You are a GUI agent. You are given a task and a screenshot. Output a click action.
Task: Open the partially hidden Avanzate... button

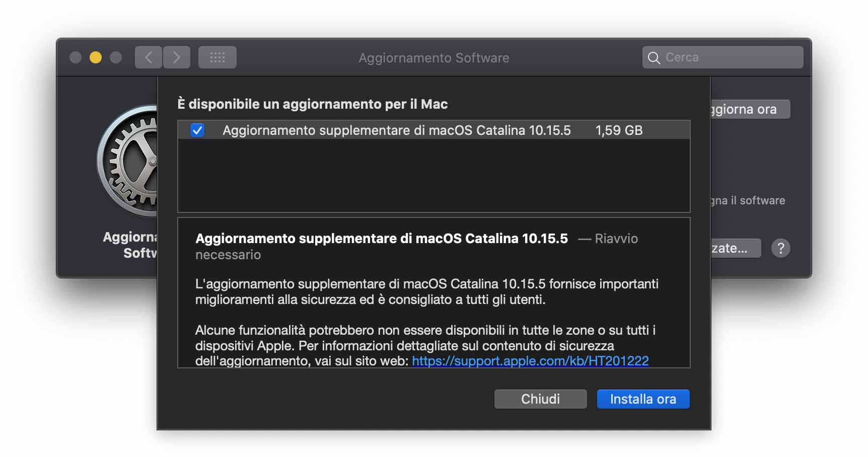coord(735,248)
